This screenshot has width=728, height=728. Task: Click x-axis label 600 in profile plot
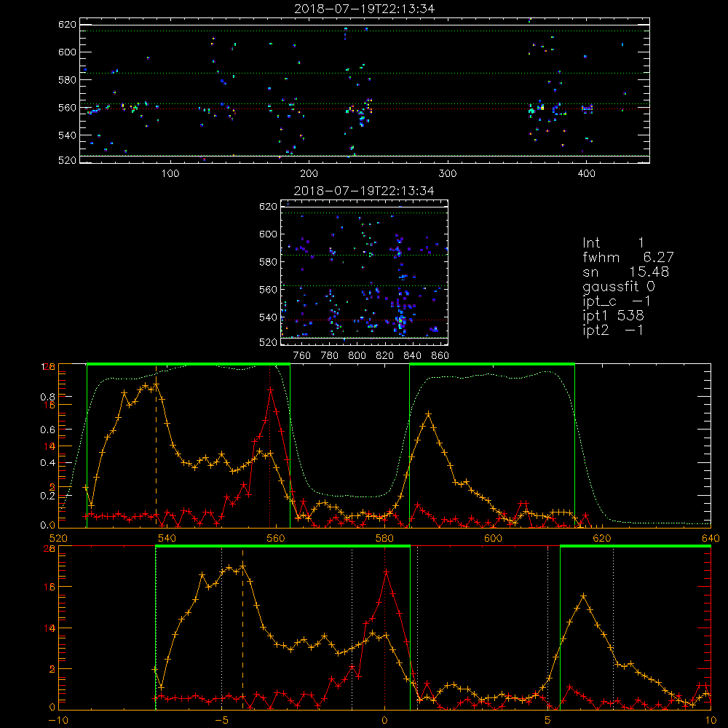[x=494, y=539]
